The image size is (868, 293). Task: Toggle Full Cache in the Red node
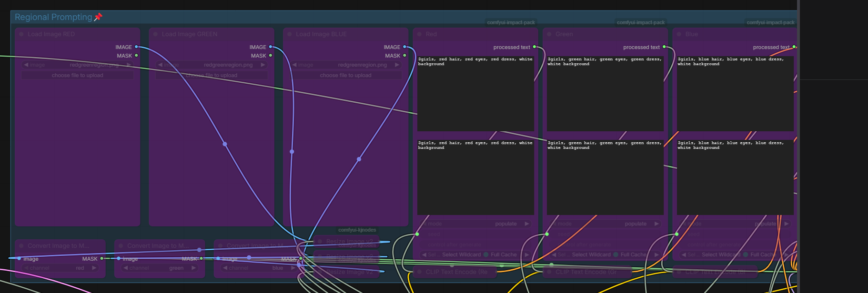[x=500, y=255]
